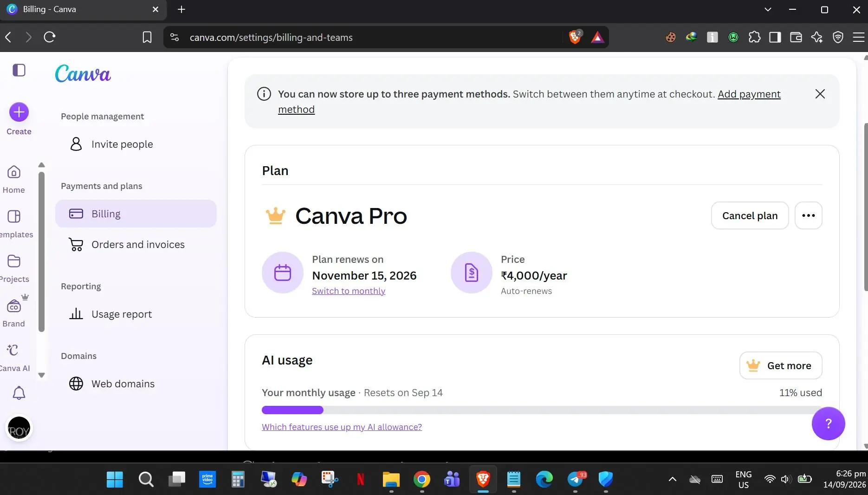Click the AI usage progress bar

click(542, 410)
